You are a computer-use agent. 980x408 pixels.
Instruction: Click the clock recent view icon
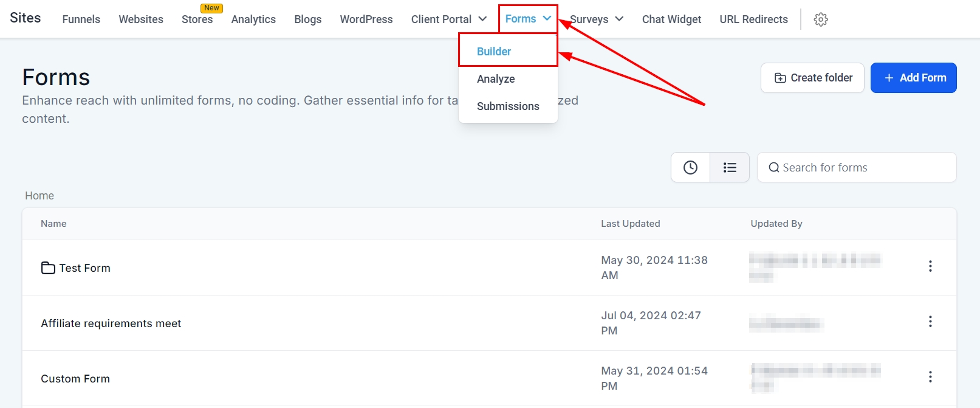pos(690,168)
